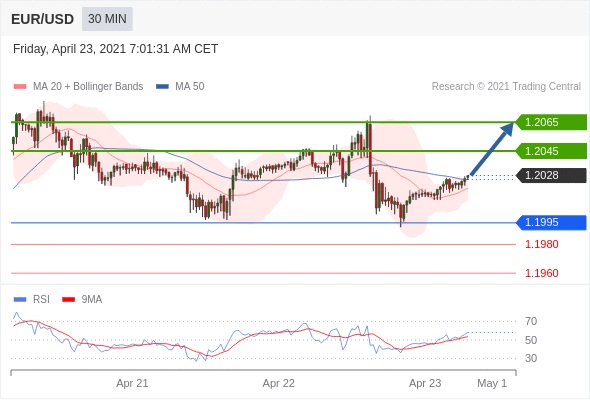
Task: Toggle the 9MA red legend marker
Action: click(x=68, y=300)
